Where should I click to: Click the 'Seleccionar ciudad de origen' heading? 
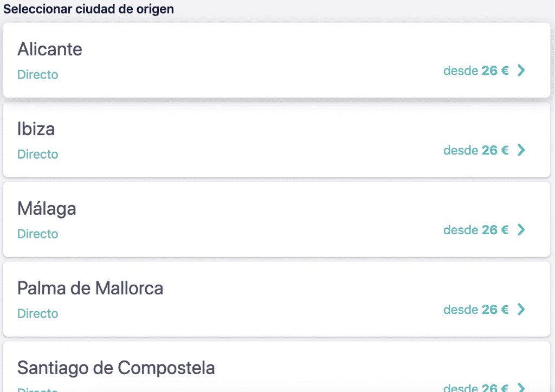pyautogui.click(x=89, y=9)
